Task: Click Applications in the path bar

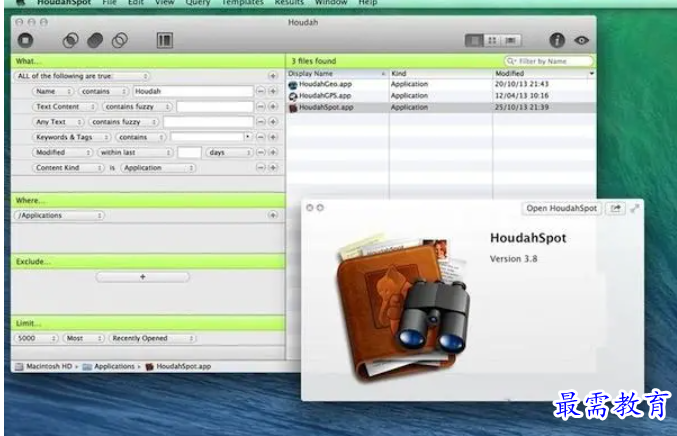Action: 109,367
